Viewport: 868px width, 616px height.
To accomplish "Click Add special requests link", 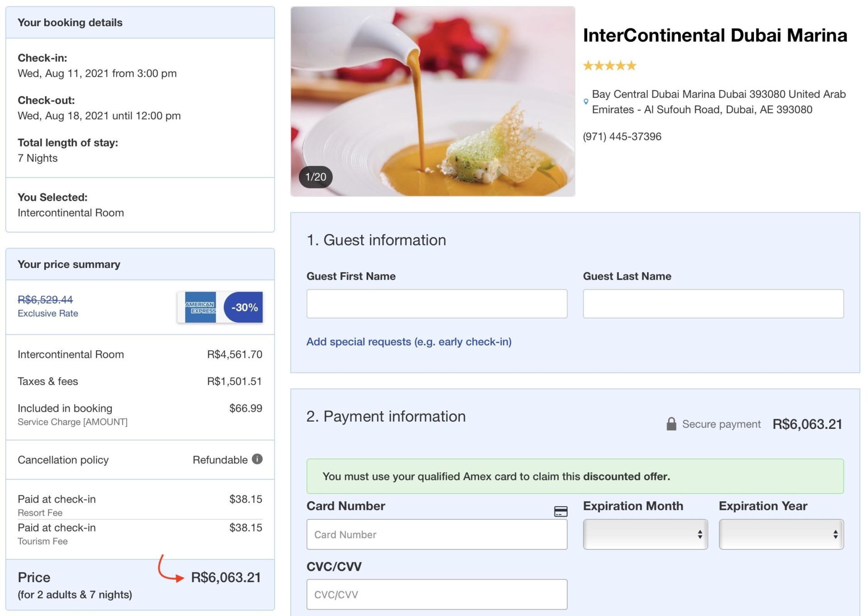I will pyautogui.click(x=409, y=342).
